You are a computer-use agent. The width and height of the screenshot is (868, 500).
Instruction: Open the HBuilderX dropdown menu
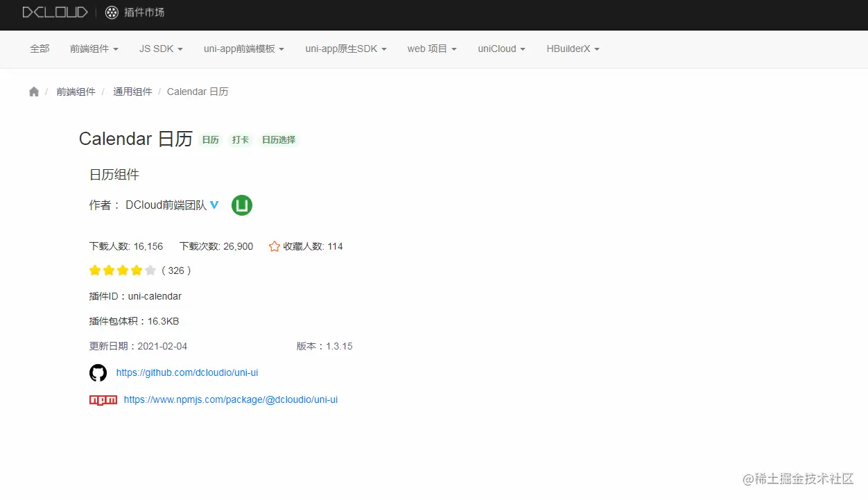coord(573,49)
